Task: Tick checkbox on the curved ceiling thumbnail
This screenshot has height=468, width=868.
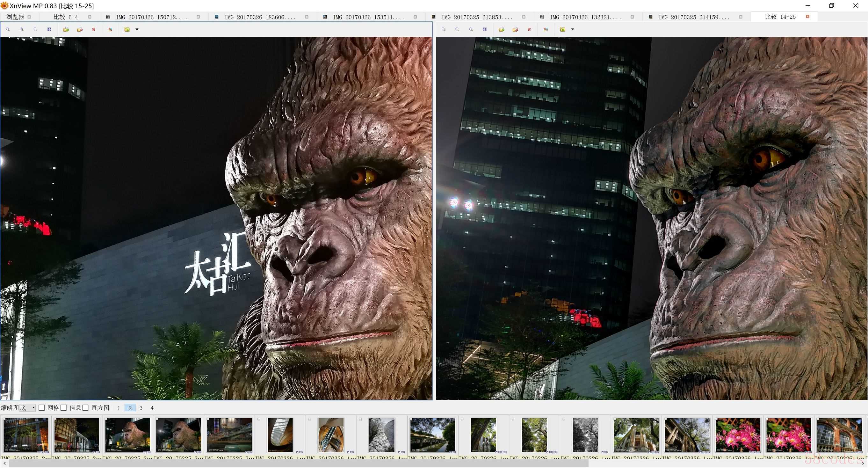Action: 259,419
